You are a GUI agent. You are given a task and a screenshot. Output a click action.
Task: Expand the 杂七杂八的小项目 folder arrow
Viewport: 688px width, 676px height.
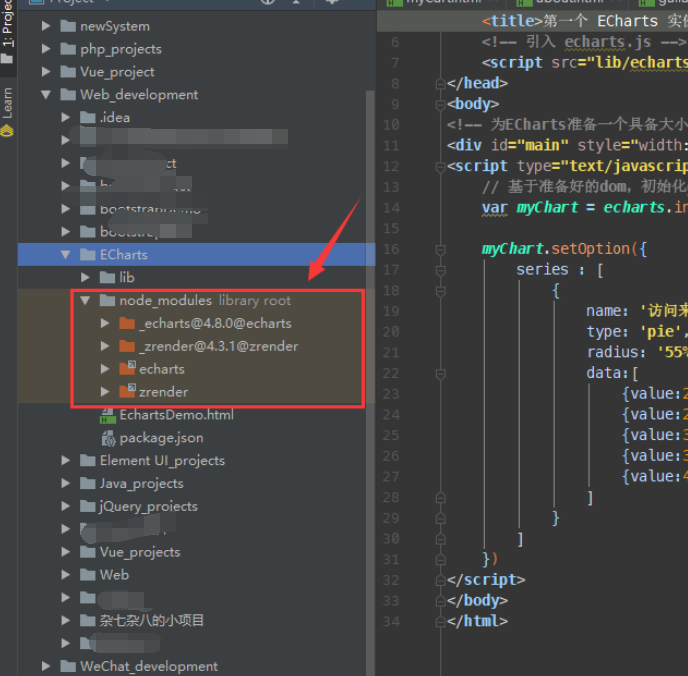point(65,620)
